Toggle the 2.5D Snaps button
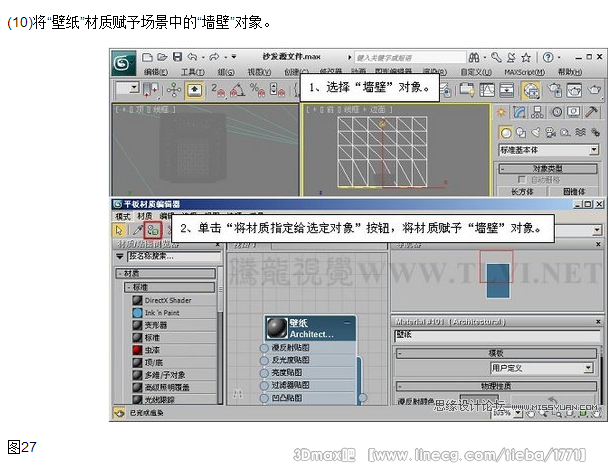615x472 pixels. pyautogui.click(x=218, y=90)
